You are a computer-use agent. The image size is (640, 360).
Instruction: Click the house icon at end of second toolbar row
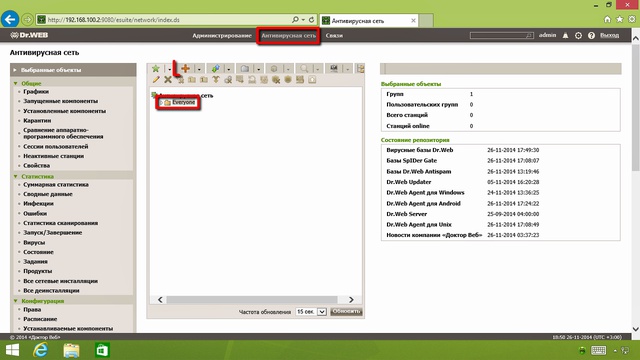click(x=312, y=80)
